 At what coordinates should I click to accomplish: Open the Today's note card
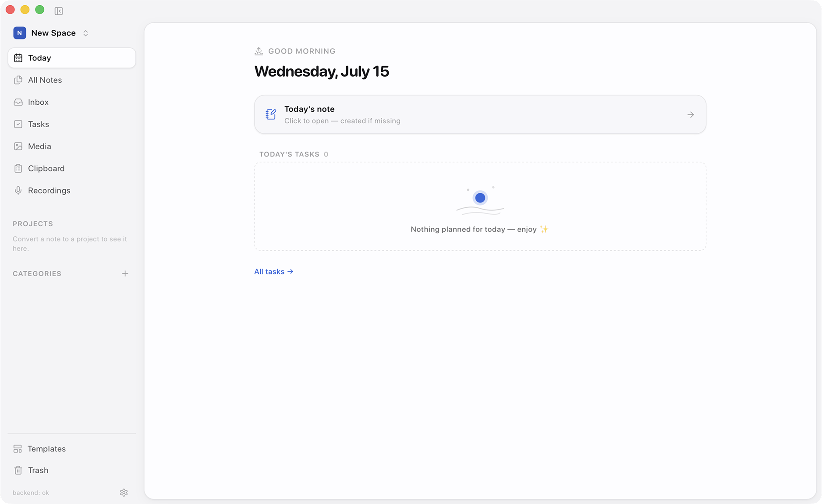[480, 114]
